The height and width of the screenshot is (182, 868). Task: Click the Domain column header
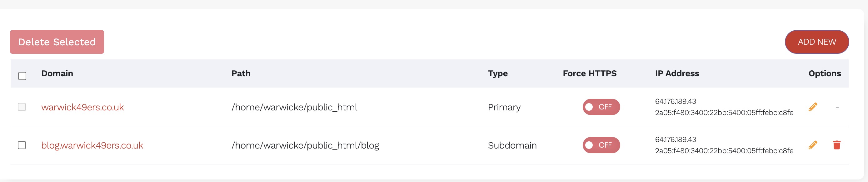[x=57, y=73]
